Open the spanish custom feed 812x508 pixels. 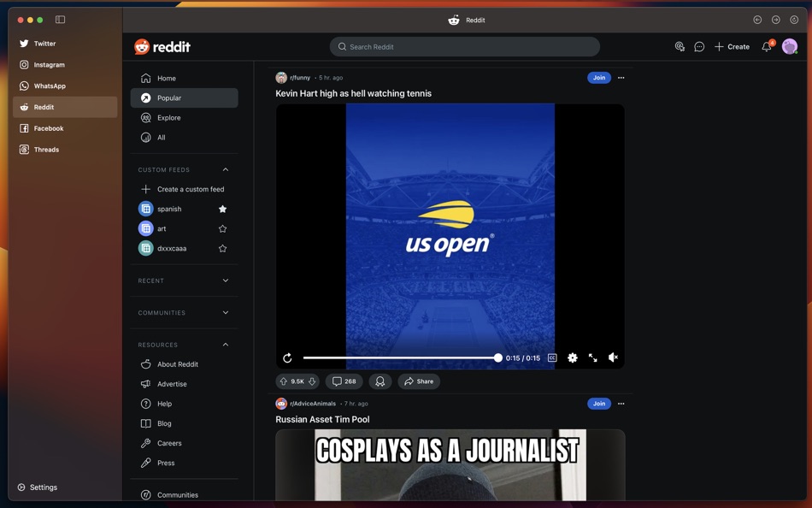click(169, 209)
